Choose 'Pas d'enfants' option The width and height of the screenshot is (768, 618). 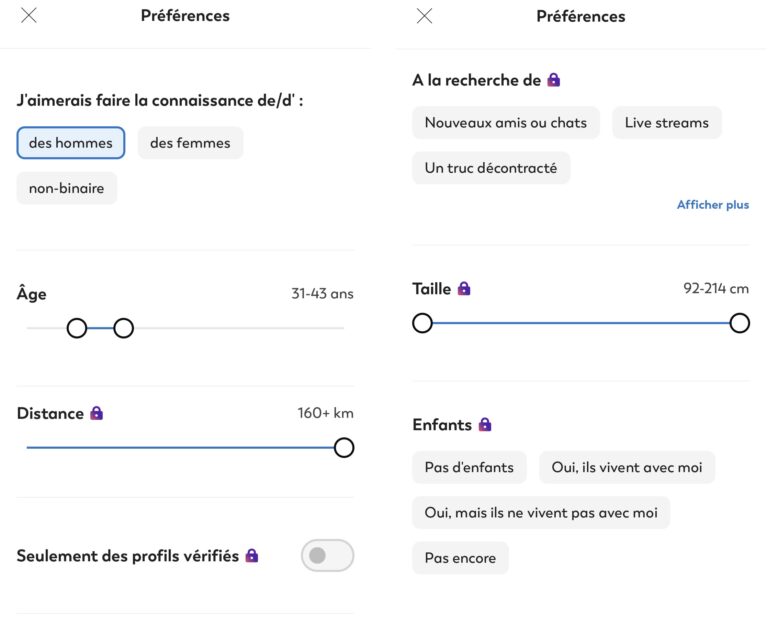(x=469, y=467)
